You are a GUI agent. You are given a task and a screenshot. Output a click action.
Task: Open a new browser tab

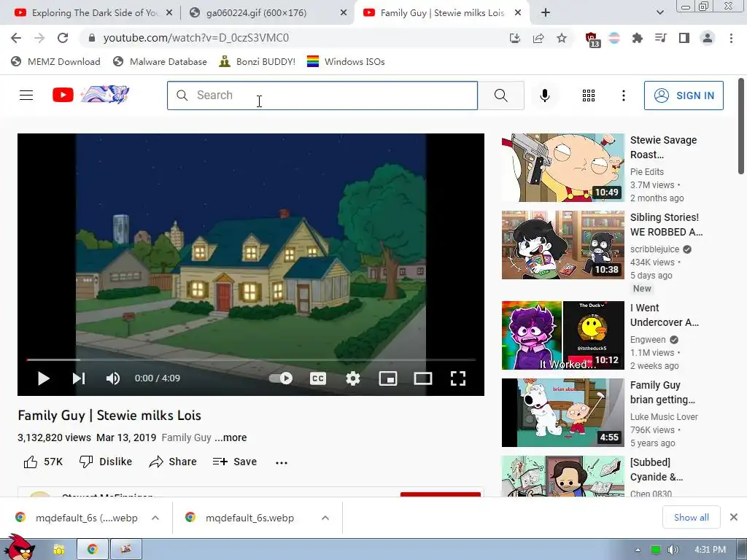546,13
